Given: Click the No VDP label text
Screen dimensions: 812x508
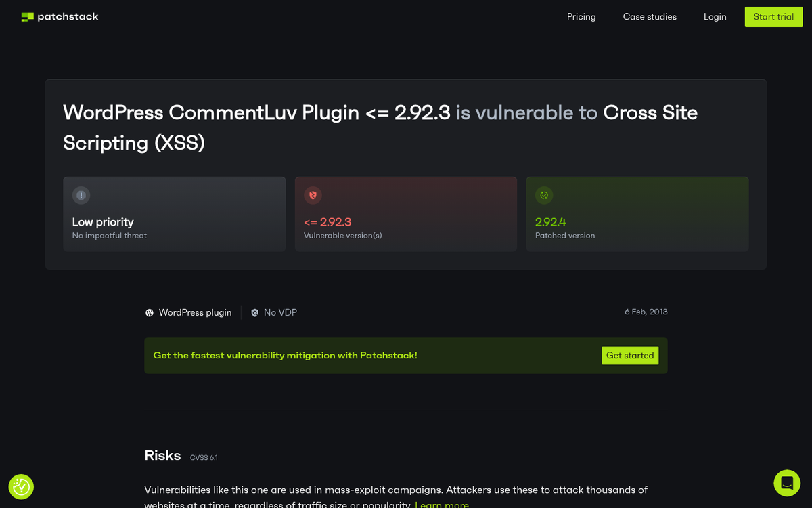Looking at the screenshot, I should point(280,312).
